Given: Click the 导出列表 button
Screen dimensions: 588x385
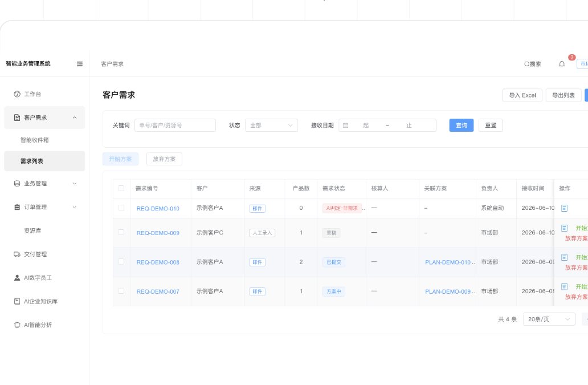Looking at the screenshot, I should [x=563, y=95].
